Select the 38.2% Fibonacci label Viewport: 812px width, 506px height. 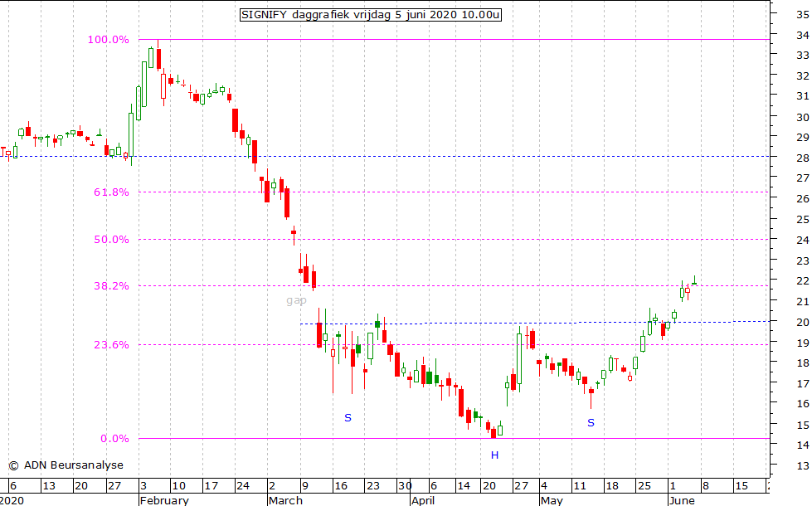(x=111, y=286)
